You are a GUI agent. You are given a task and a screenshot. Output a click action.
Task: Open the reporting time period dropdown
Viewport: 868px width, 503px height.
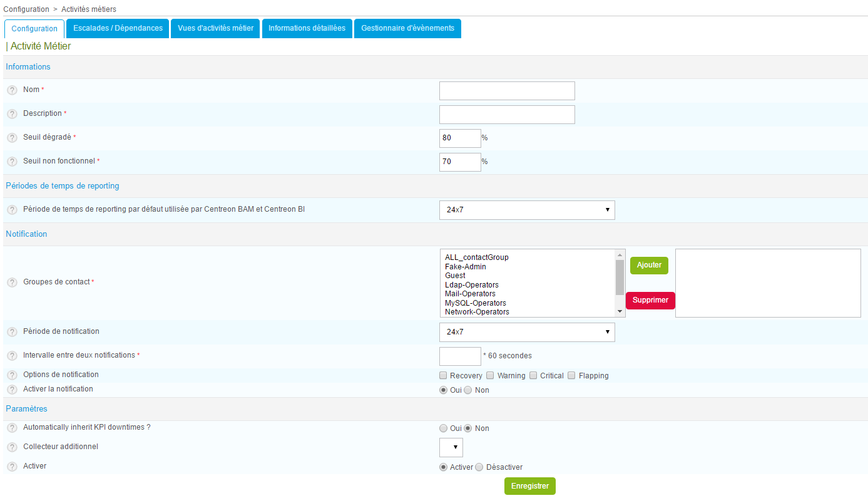pyautogui.click(x=527, y=210)
